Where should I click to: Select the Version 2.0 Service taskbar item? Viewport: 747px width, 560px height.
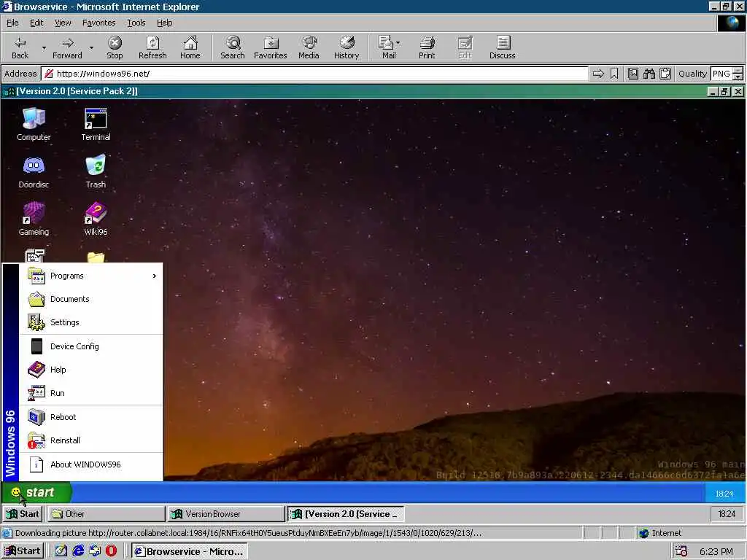(x=345, y=514)
